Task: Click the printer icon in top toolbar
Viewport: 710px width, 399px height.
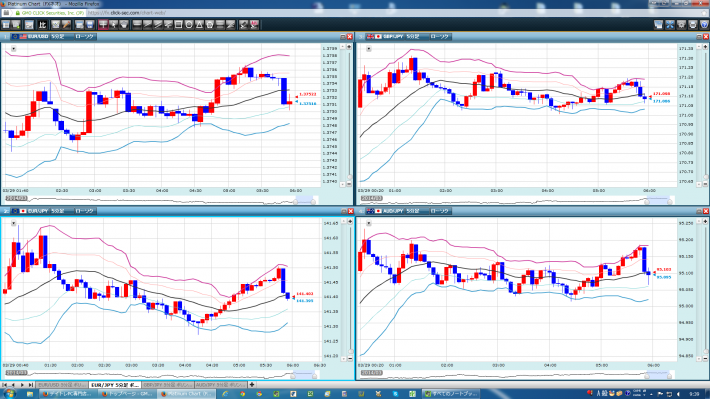Action: (x=692, y=25)
